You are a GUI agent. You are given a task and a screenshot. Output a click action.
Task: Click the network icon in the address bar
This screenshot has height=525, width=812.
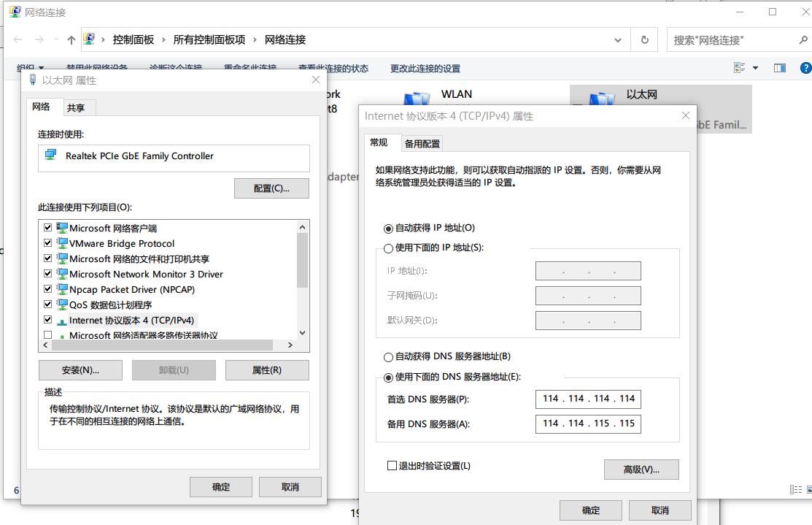tap(89, 39)
